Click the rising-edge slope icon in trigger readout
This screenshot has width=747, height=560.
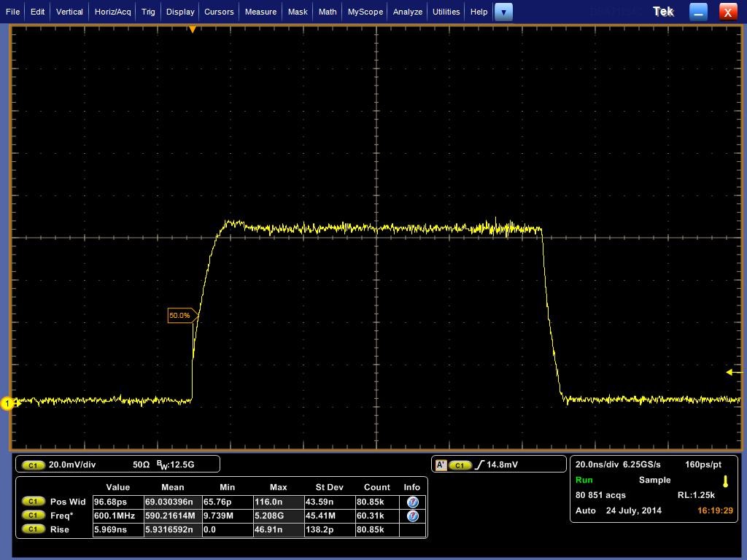pos(482,464)
